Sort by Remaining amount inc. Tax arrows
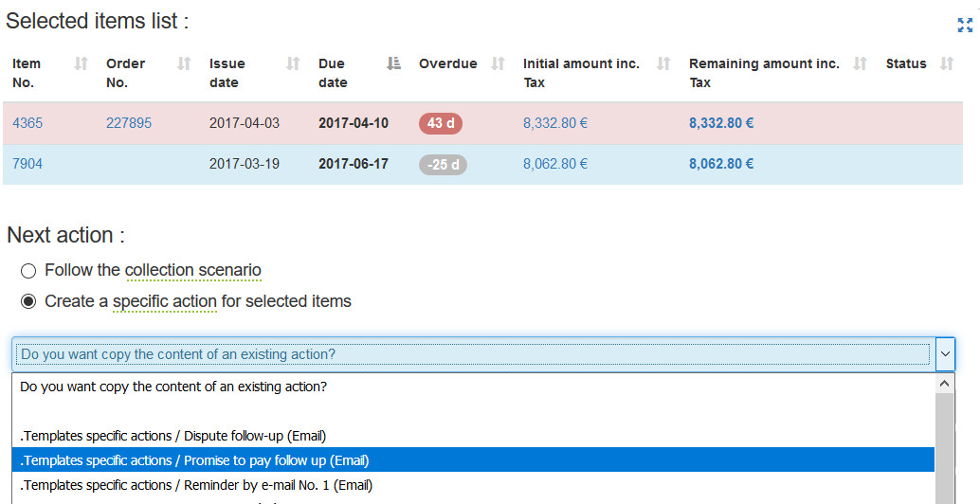The image size is (980, 504). tap(860, 64)
